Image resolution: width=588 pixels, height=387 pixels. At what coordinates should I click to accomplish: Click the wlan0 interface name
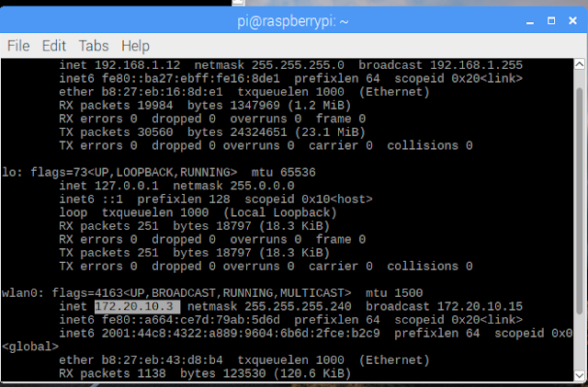coord(19,293)
